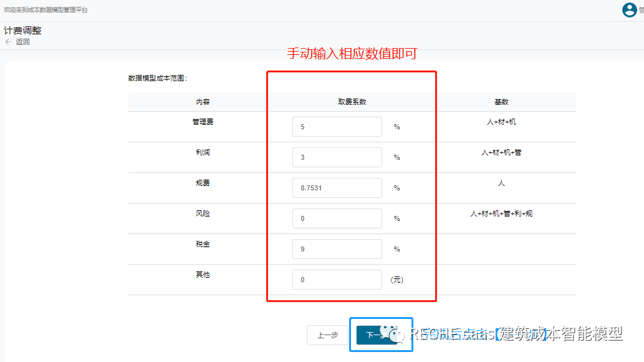
Task: Click the 返回 link text
Action: click(x=23, y=42)
